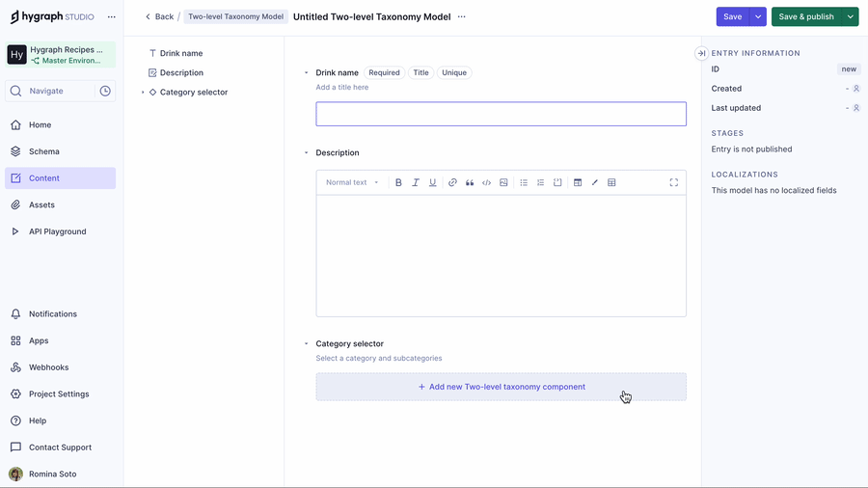This screenshot has height=488, width=868.
Task: Expand Category selector in the field tree
Action: (x=143, y=93)
